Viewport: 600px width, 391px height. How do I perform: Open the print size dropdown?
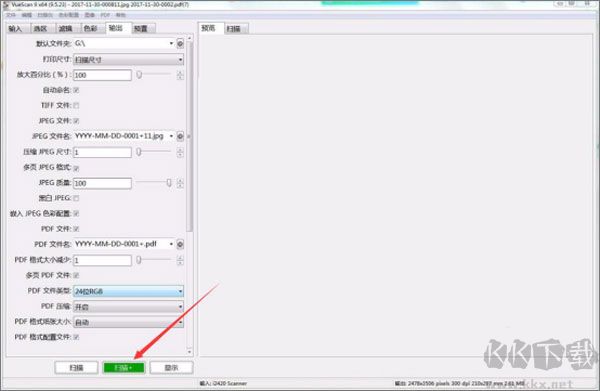(128, 60)
